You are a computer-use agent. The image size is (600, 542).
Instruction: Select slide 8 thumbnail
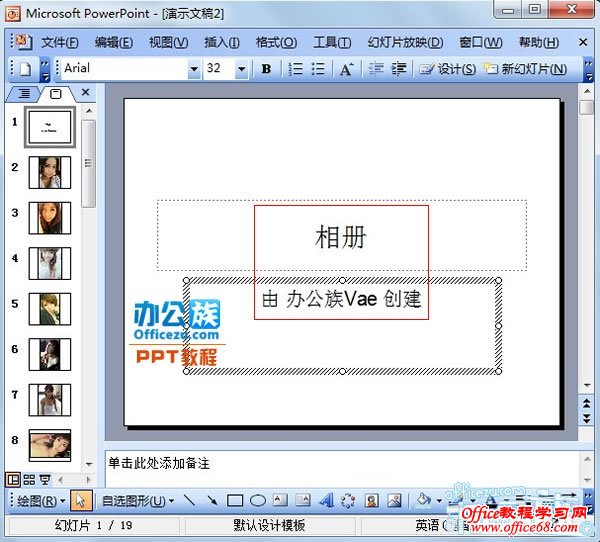(x=50, y=446)
